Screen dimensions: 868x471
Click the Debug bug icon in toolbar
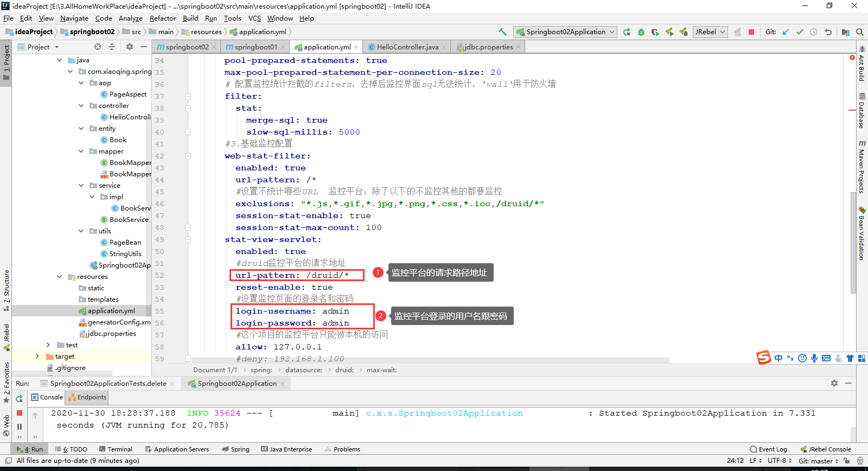click(641, 32)
